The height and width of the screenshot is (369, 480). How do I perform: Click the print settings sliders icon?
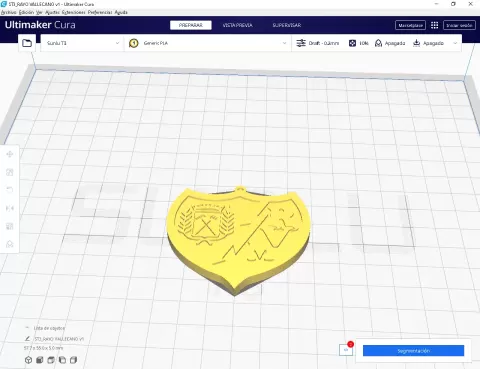pyautogui.click(x=301, y=43)
